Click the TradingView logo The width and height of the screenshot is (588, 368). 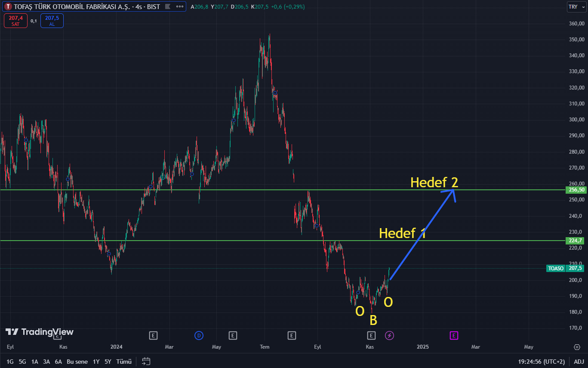pos(40,332)
